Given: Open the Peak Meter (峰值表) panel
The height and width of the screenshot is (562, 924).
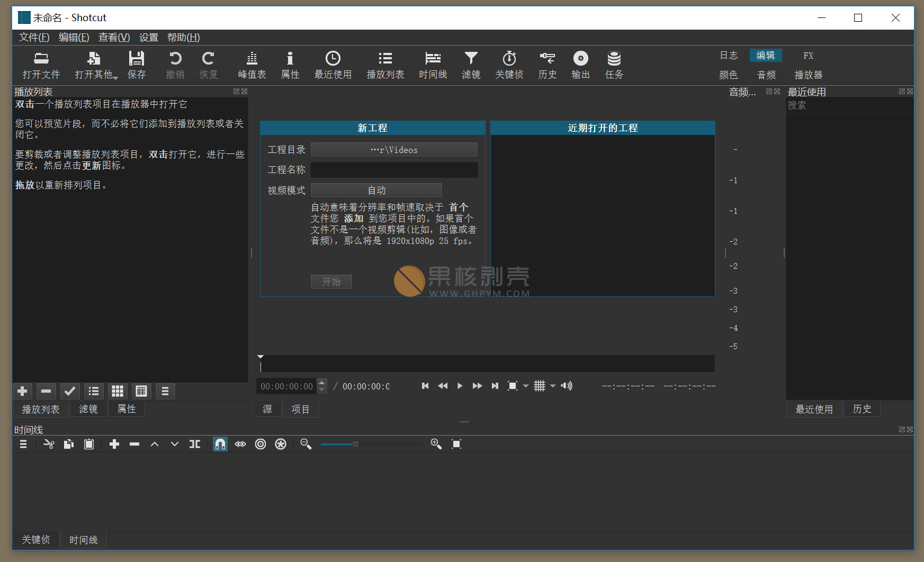Looking at the screenshot, I should (252, 65).
